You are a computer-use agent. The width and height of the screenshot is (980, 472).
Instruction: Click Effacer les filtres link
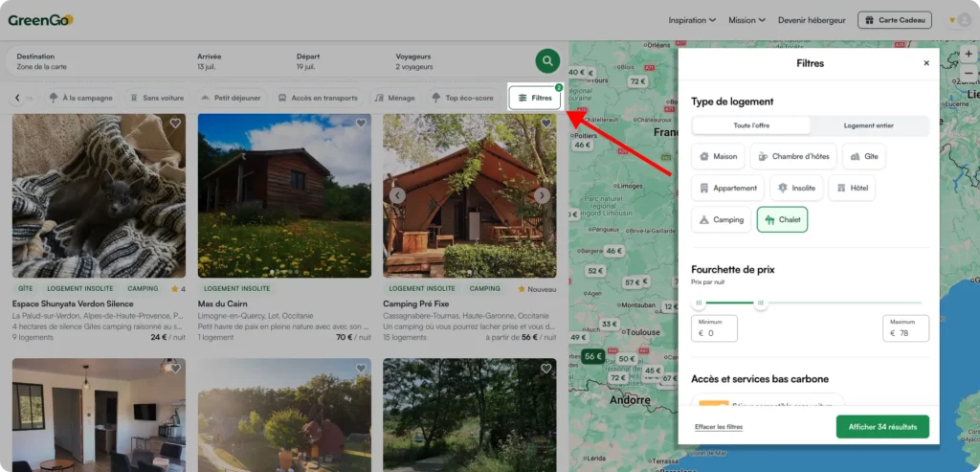point(719,427)
